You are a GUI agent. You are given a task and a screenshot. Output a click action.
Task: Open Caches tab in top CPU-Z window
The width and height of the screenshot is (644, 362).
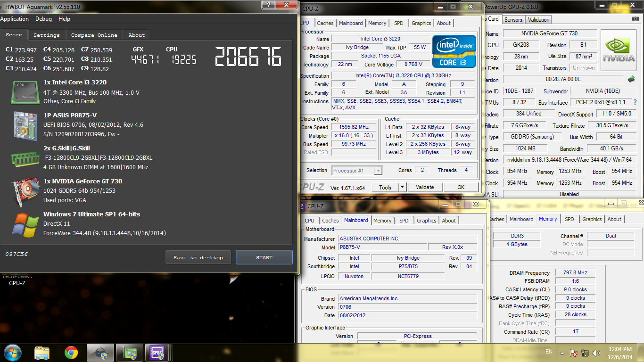tap(325, 23)
